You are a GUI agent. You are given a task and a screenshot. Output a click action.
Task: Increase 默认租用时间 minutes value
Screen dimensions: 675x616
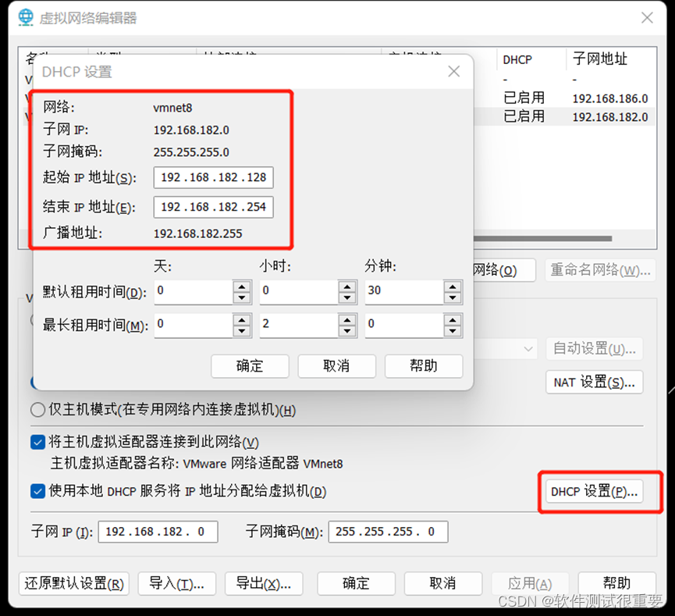pyautogui.click(x=453, y=287)
